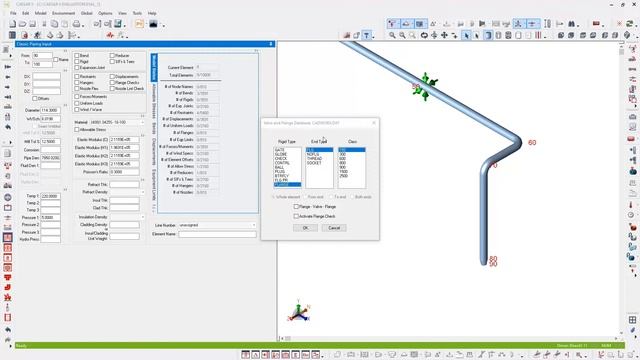Click Cancel in Valve and Flange dialog
Screen dimensions: 640x360
coord(334,228)
